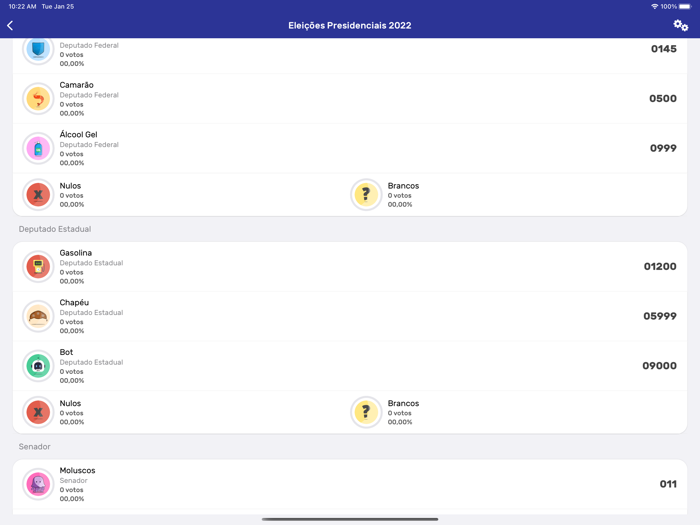The height and width of the screenshot is (525, 700).
Task: Tap Brancos label in Deputado Federal card
Action: point(403,186)
